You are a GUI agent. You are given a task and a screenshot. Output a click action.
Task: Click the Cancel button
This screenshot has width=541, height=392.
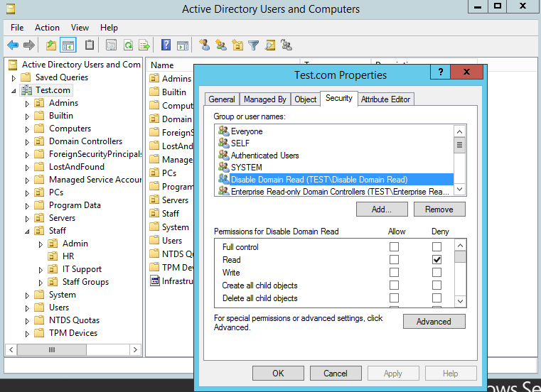(336, 373)
